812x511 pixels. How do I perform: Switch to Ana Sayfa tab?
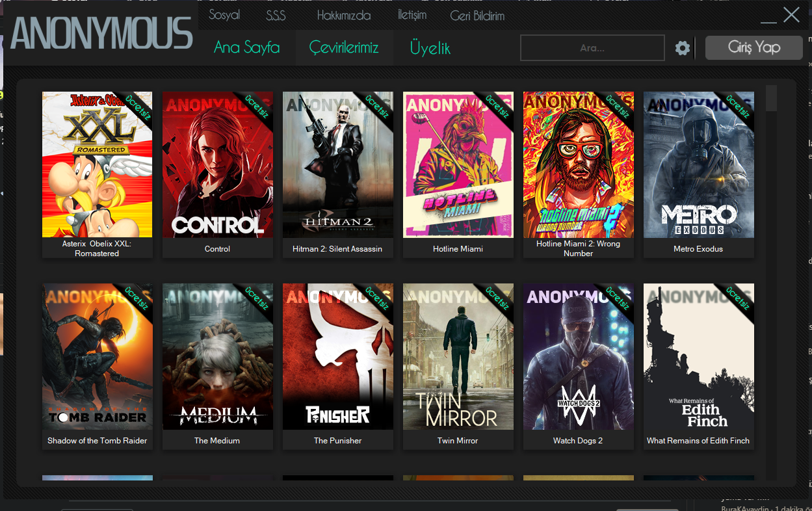point(247,47)
